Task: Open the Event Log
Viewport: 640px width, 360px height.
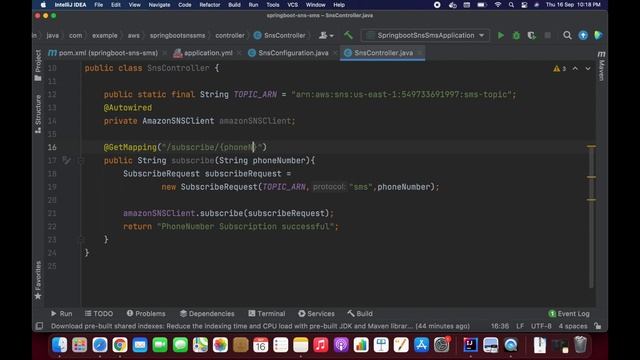Action: click(x=569, y=313)
